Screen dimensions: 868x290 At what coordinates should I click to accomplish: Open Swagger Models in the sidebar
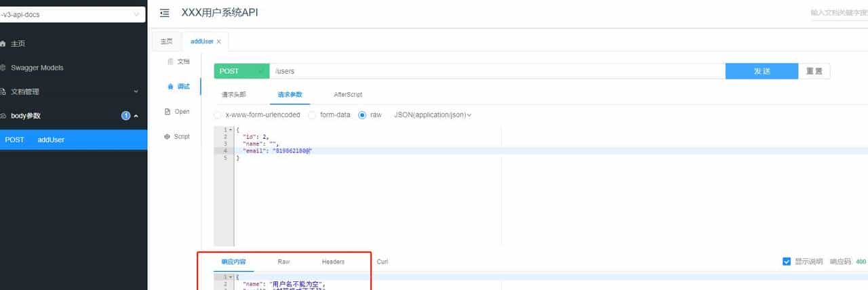point(73,68)
